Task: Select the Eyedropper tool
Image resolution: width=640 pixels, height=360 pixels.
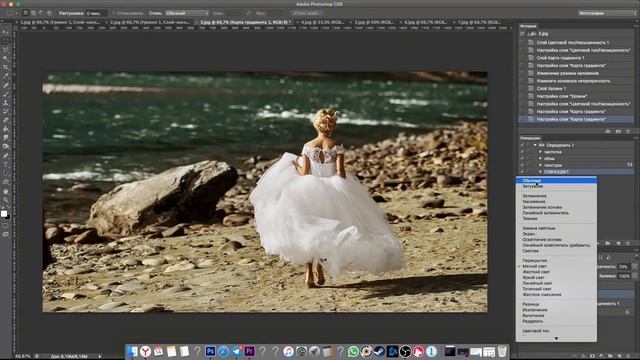Action: (6, 76)
